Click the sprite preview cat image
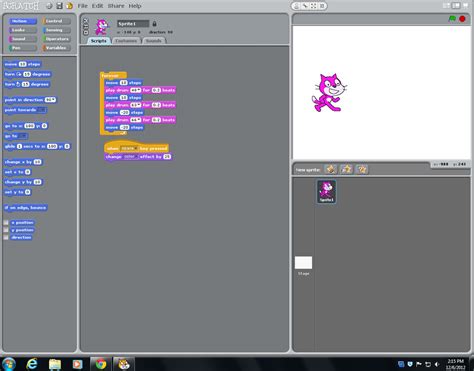 (x=102, y=27)
